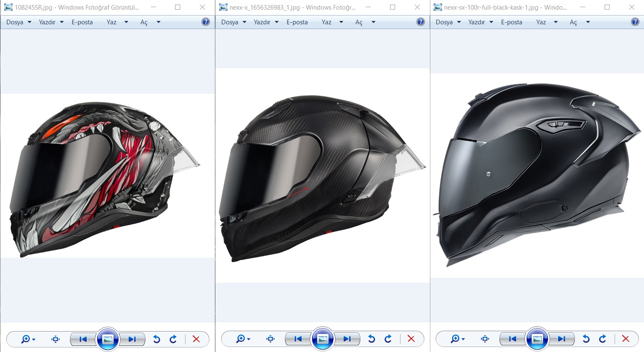This screenshot has height=352, width=644.
Task: Open Dosya menu in the nexx-x_1656326983_1.jpg window
Action: coord(234,22)
